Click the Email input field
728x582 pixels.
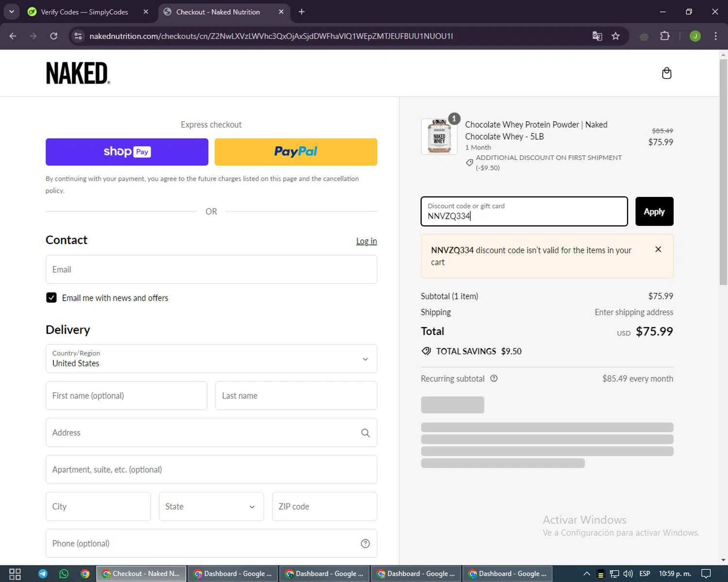point(211,270)
